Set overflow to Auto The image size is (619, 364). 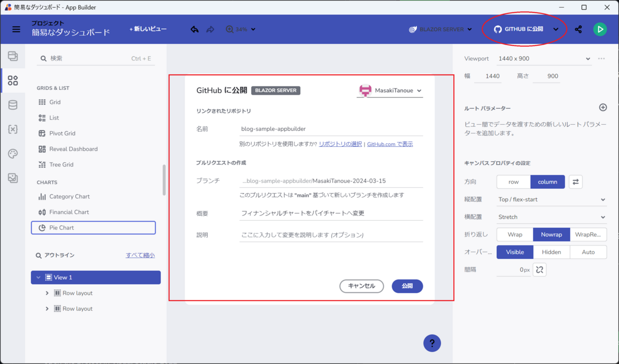click(x=588, y=252)
